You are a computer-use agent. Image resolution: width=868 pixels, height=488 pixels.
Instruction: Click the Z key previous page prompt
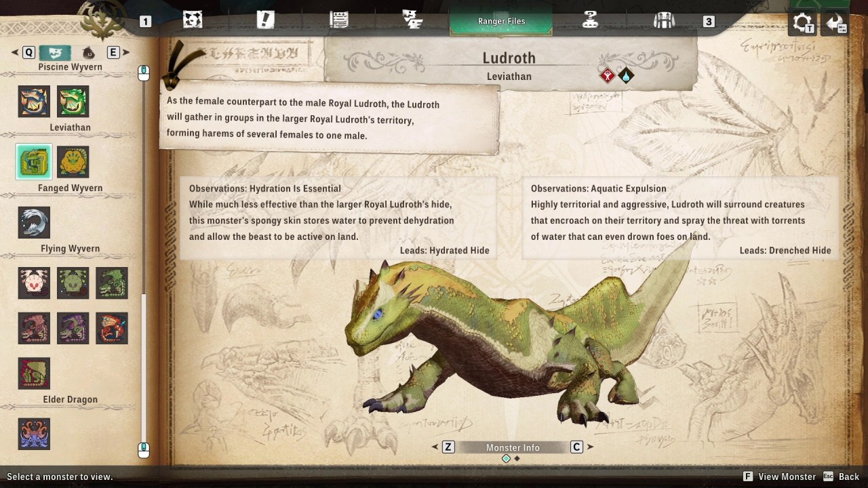(x=448, y=447)
